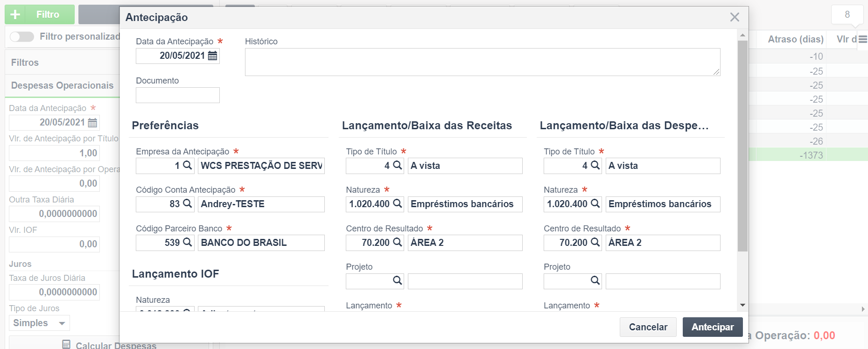Image resolution: width=868 pixels, height=349 pixels.
Task: Search Centro de Resultado in Despesas section
Action: click(595, 242)
